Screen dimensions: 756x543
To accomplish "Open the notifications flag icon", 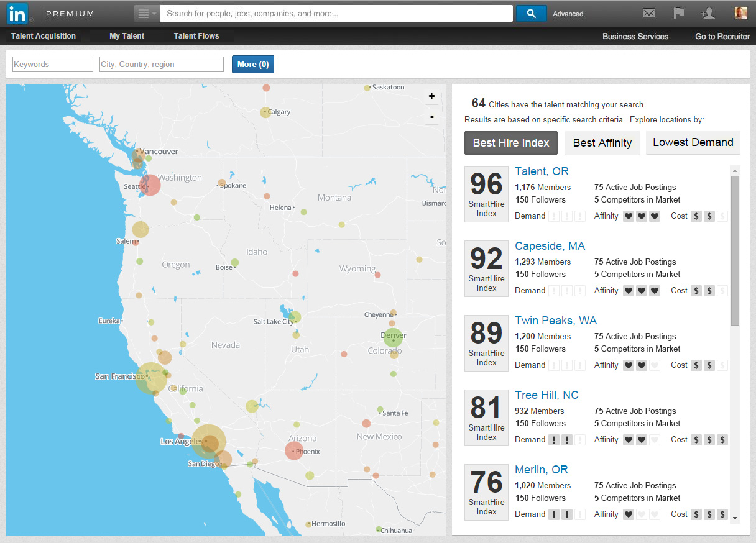I will click(678, 13).
